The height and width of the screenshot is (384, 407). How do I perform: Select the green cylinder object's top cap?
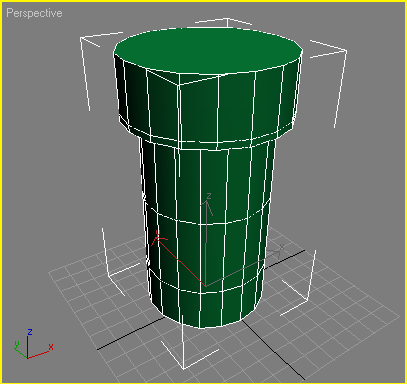(208, 50)
